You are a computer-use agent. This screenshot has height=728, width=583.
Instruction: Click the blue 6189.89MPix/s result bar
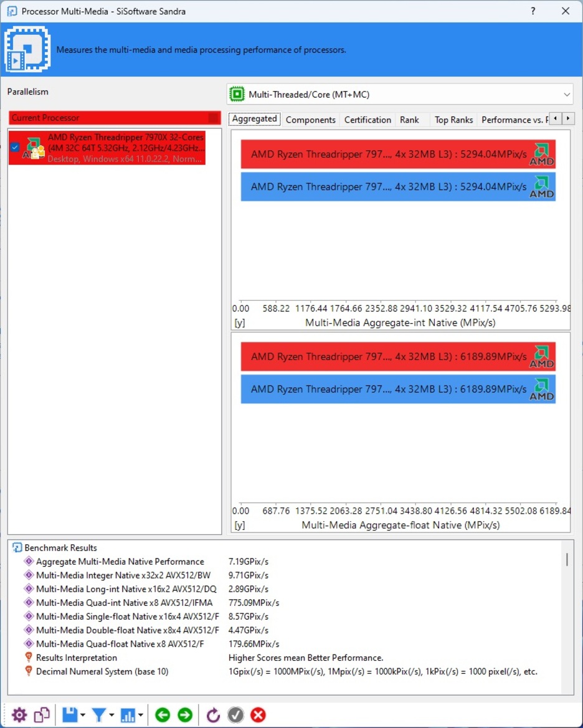[x=397, y=389]
